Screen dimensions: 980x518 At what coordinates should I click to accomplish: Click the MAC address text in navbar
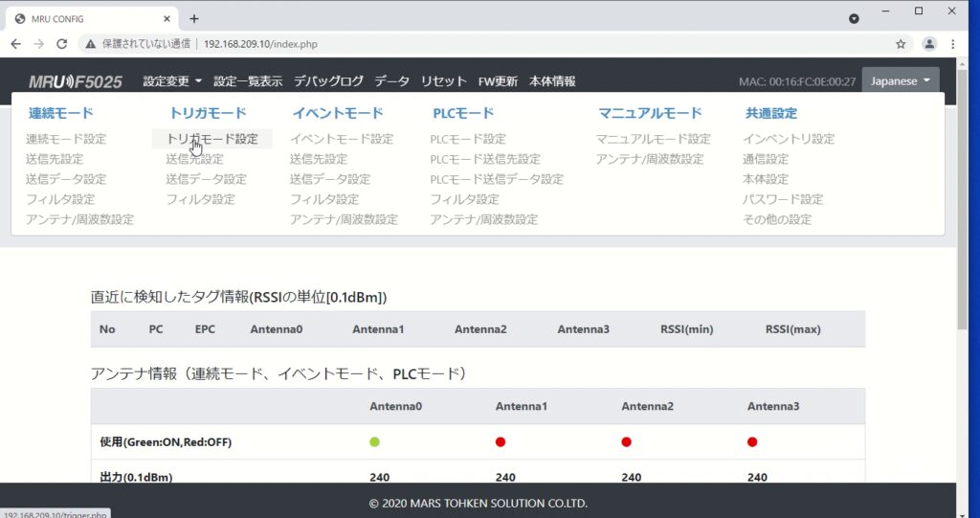click(x=797, y=81)
